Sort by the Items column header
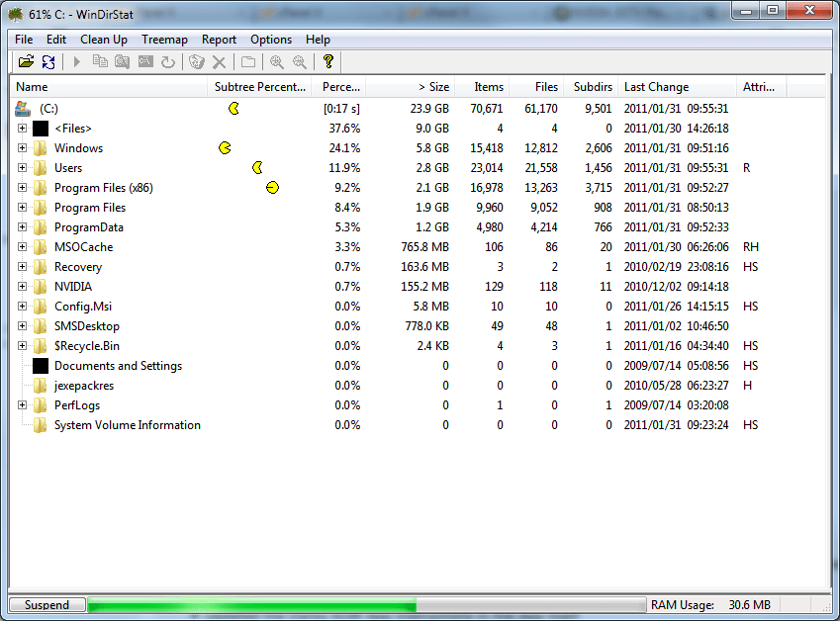Viewport: 840px width, 621px height. [x=482, y=87]
